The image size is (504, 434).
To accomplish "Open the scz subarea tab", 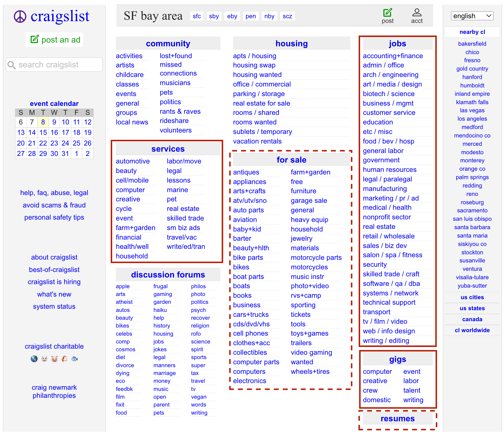I will tap(287, 16).
